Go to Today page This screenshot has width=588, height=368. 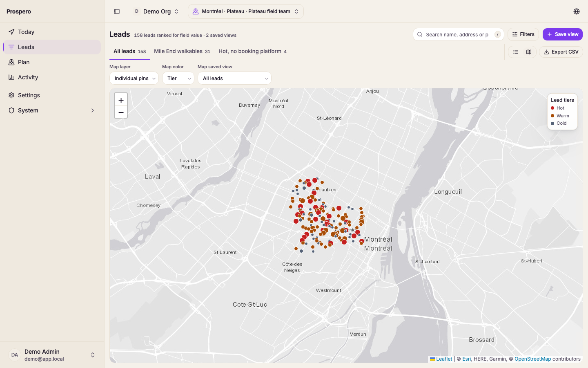click(x=52, y=32)
